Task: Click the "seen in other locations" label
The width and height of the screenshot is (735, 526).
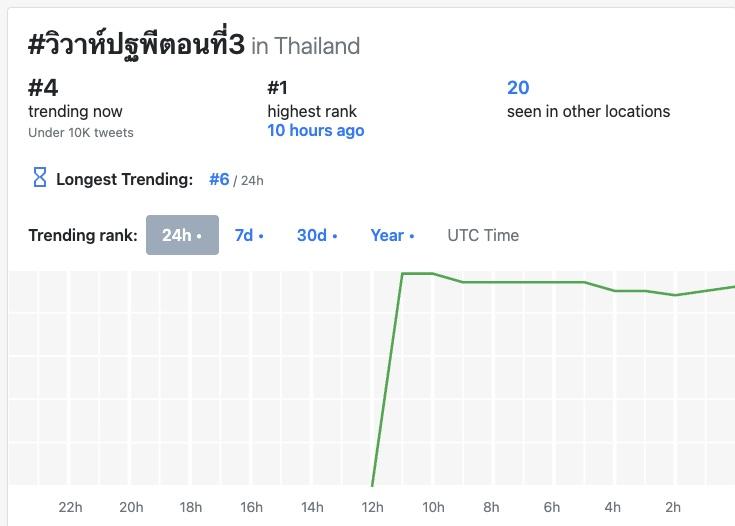Action: tap(588, 111)
